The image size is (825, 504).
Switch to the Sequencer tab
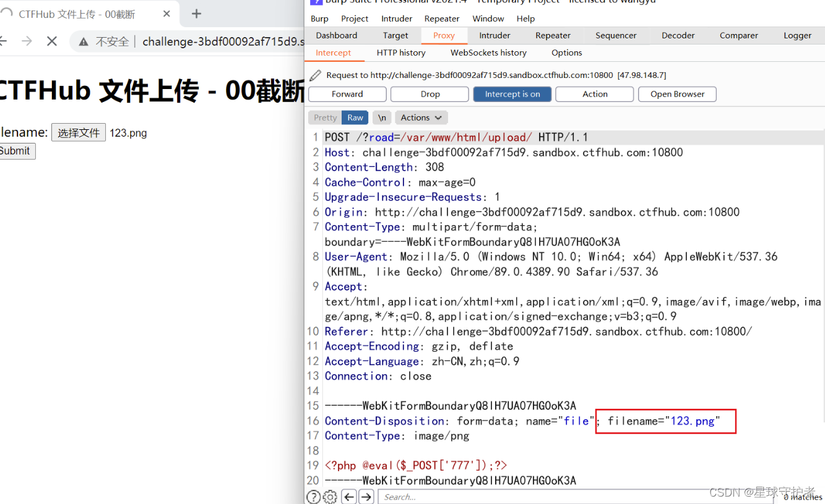(616, 35)
